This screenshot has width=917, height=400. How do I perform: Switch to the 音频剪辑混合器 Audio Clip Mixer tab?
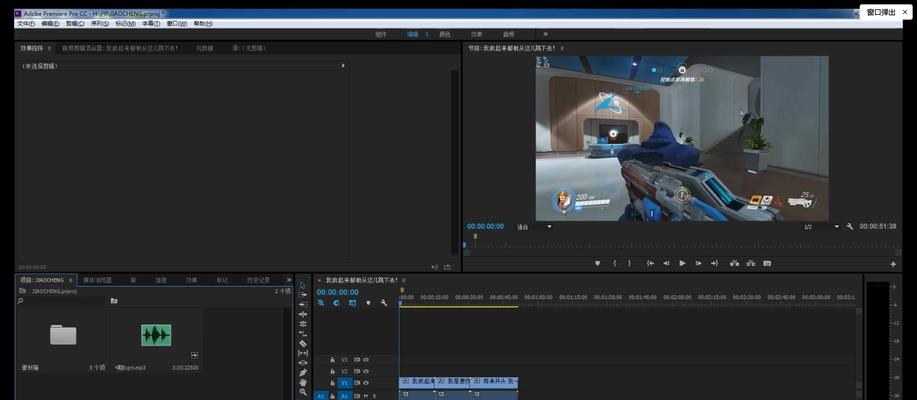click(x=120, y=49)
